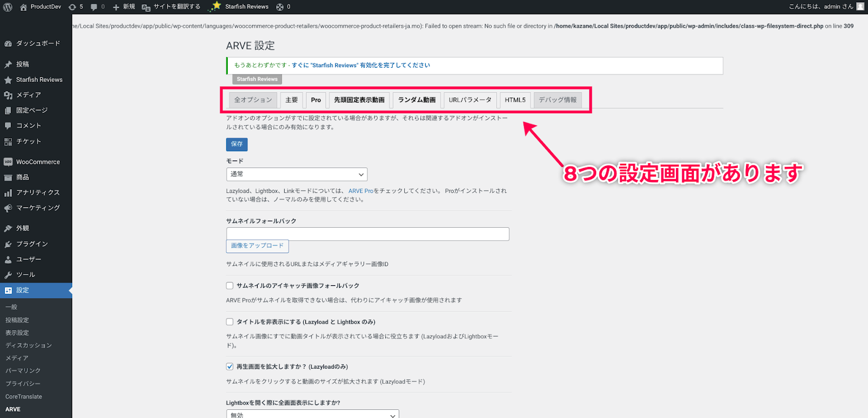868x418 pixels.
Task: Select the 先頭固定表示動画 tab
Action: click(359, 100)
